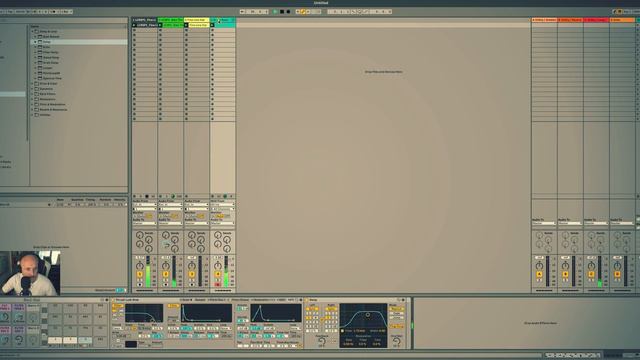
Task: Click the first lit pad in the Drum Rack
Action: (55, 340)
